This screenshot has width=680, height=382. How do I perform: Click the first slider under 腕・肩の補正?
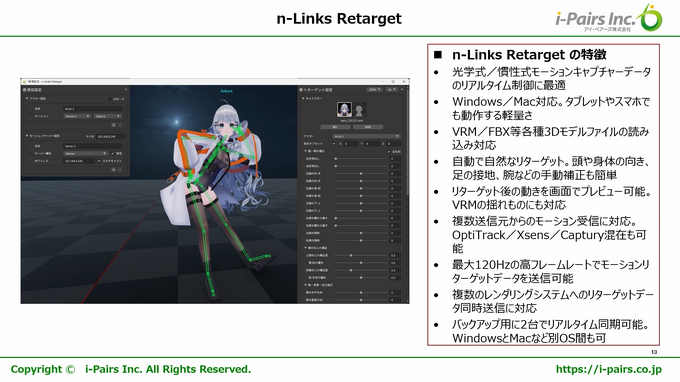[x=361, y=159]
